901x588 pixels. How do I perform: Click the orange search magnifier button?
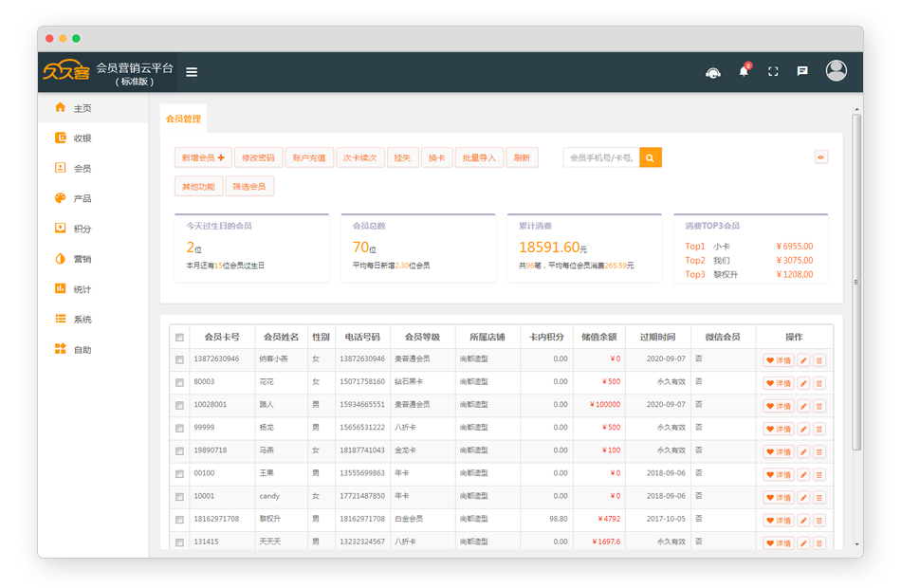tap(650, 158)
